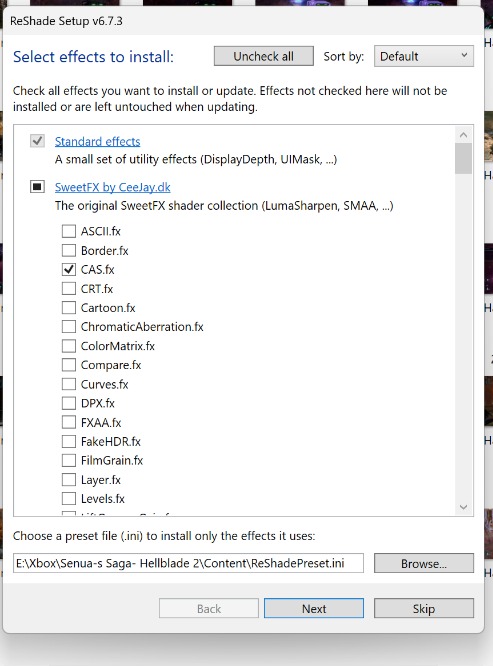493x666 pixels.
Task: Click Browse to choose a preset file
Action: point(424,563)
